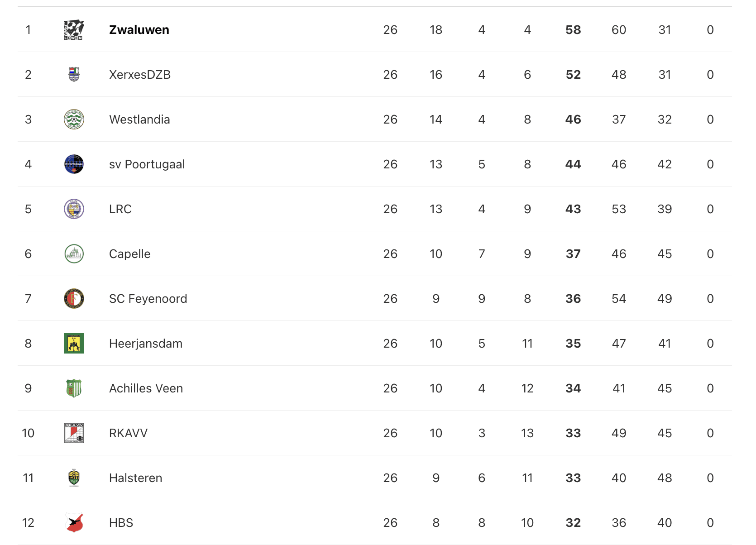The width and height of the screenshot is (756, 545).
Task: Click the HBS red bird logo
Action: tap(74, 522)
